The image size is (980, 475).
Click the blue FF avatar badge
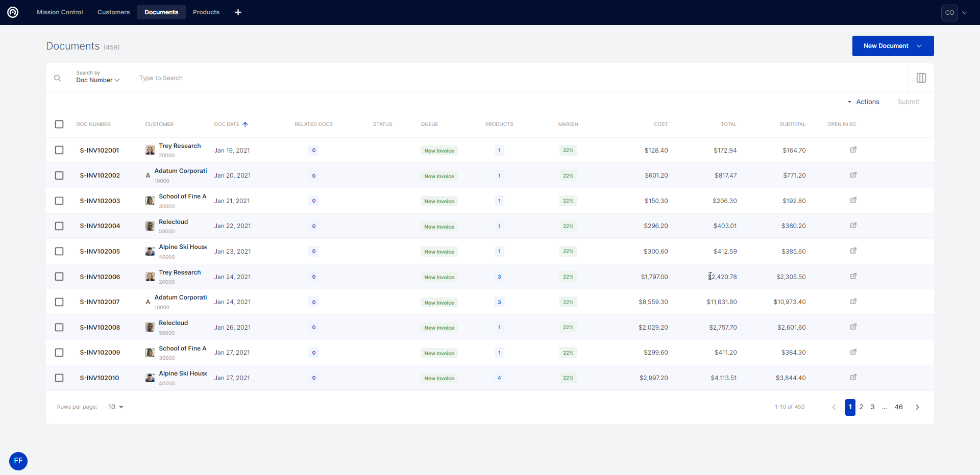[x=18, y=461]
